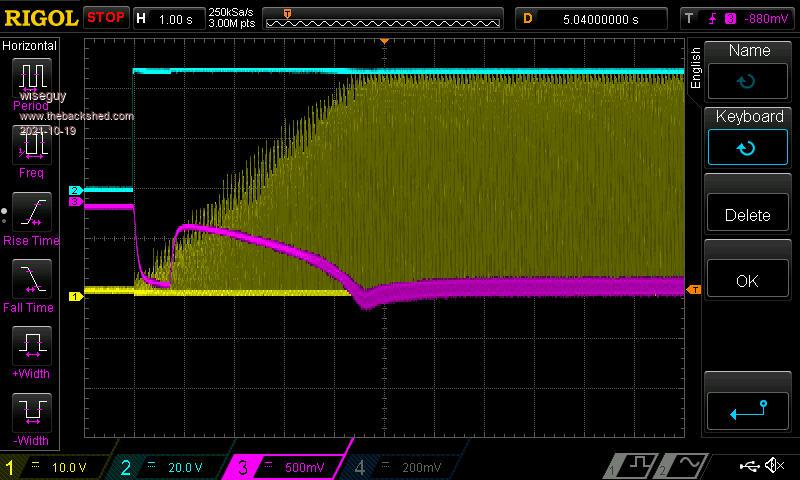Toggle the muted speaker sound icon
This screenshot has width=800, height=480.
tap(774, 466)
